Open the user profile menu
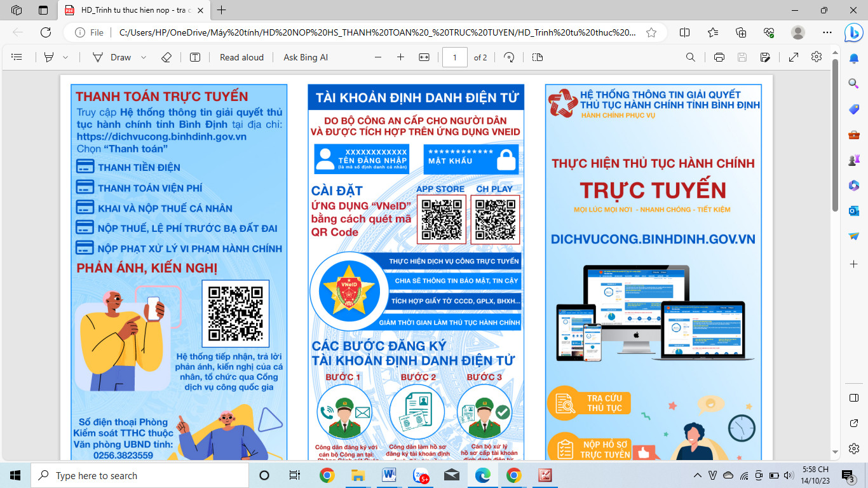 point(798,32)
